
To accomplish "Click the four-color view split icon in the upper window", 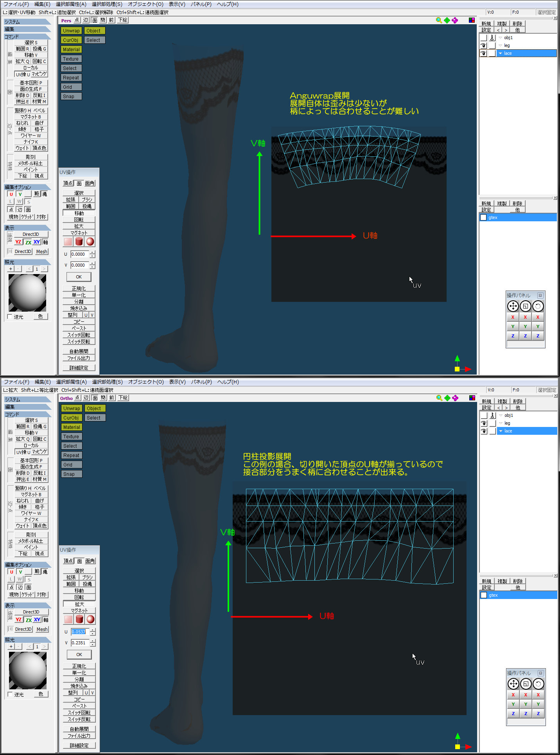I will pos(472,20).
